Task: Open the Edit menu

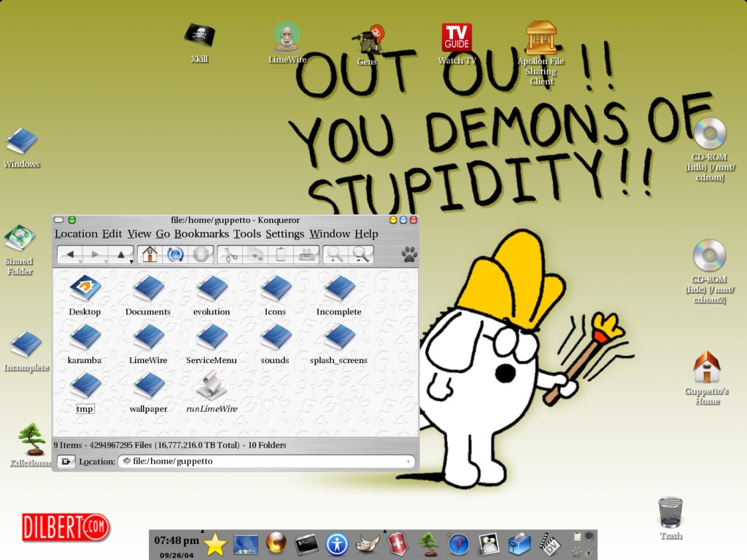Action: tap(112, 234)
